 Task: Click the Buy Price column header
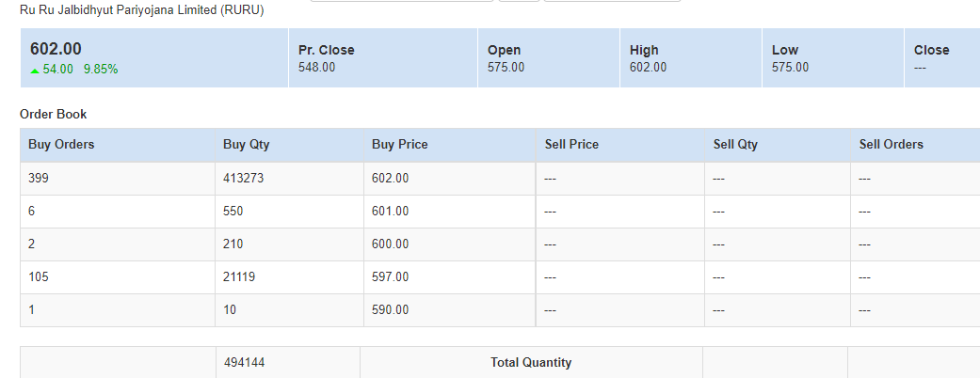coord(399,144)
